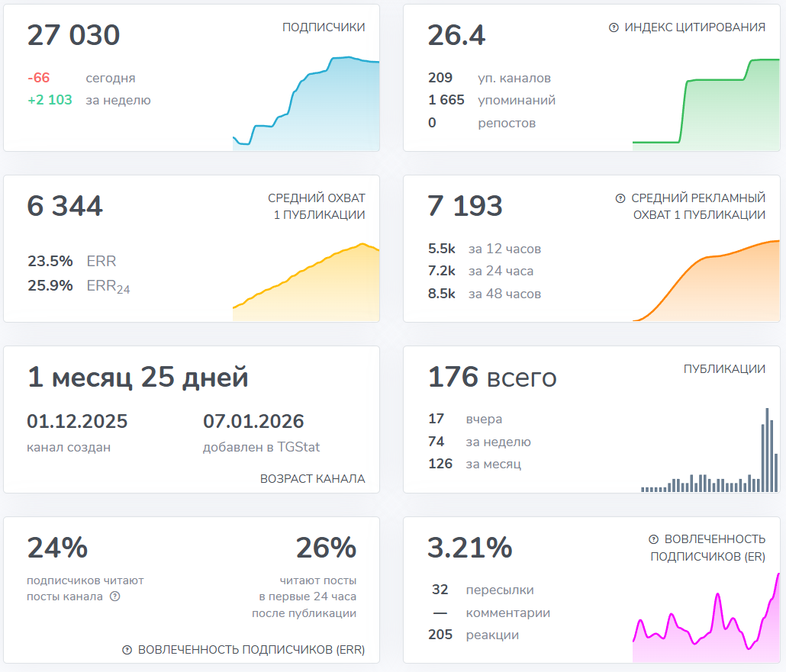Open the ПОДПИСЧИКИ panel title
The height and width of the screenshot is (672, 786).
coord(323,27)
